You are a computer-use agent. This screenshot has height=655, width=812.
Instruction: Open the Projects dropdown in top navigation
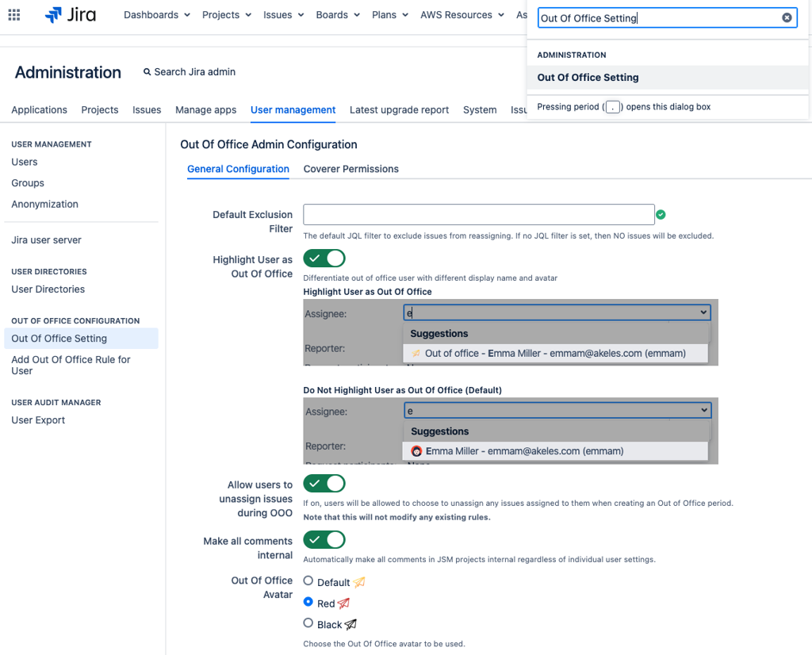226,15
